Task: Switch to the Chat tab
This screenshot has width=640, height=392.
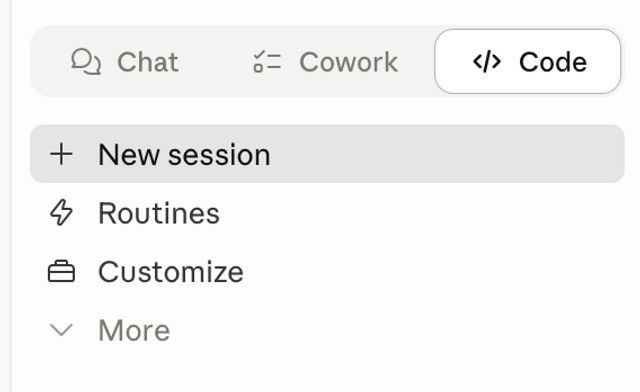Action: coord(125,62)
